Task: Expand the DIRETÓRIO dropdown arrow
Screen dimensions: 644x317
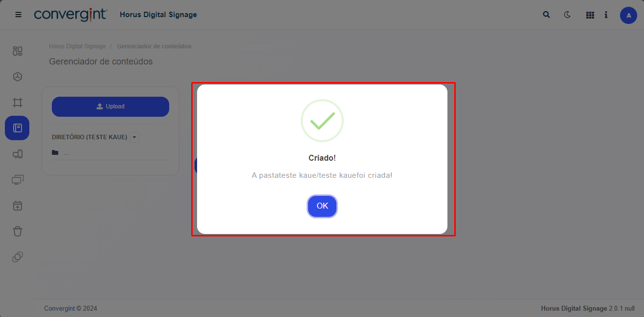Action: (135, 137)
